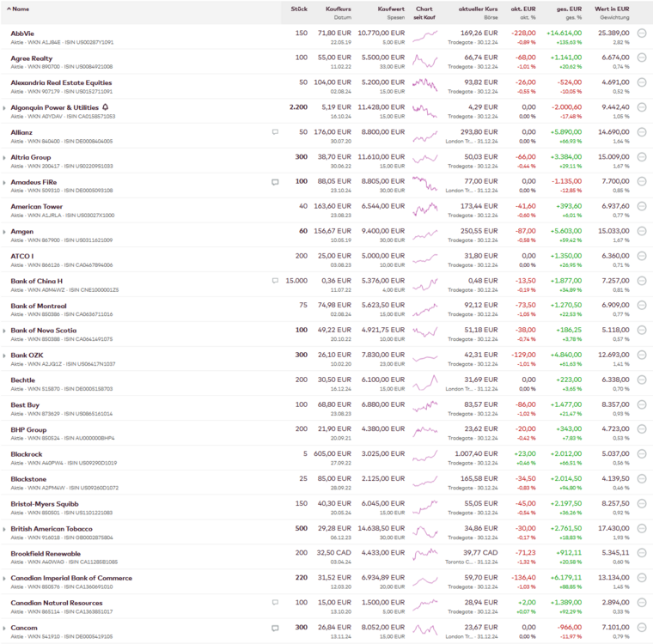Screen dimensions: 653x644
Task: Open the comment icon on Canadian Natural Resources row
Action: coord(275,603)
